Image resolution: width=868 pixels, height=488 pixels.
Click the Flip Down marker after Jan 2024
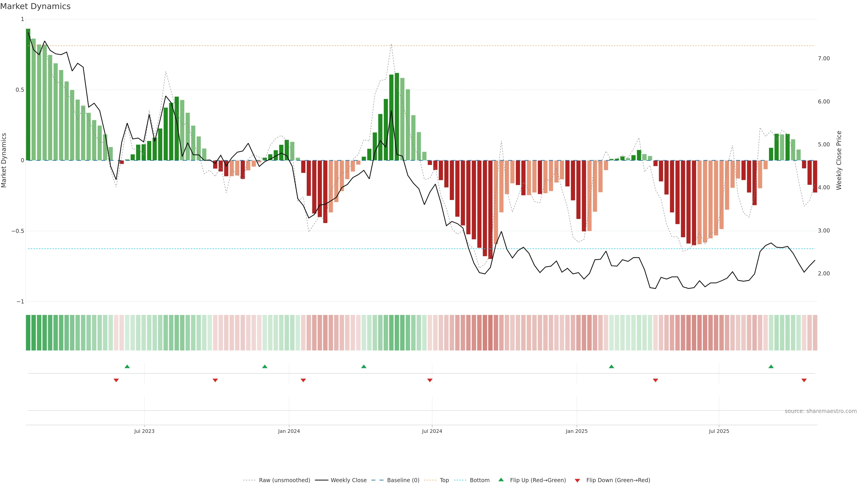pyautogui.click(x=303, y=380)
